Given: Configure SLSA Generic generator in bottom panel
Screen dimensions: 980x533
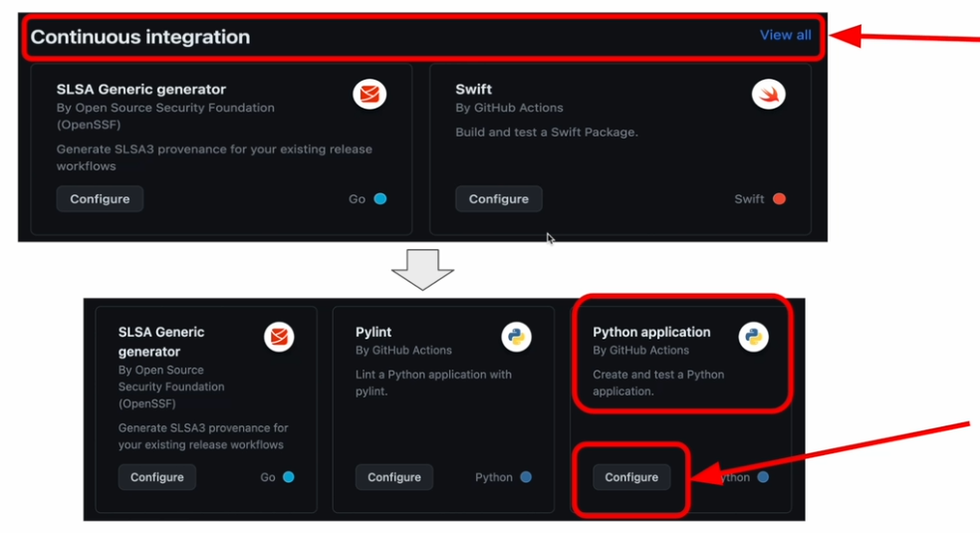Looking at the screenshot, I should (157, 477).
